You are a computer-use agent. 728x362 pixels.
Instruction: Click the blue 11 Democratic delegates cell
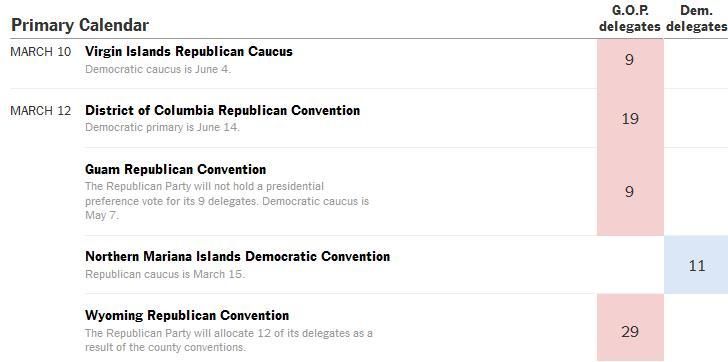[x=696, y=265]
